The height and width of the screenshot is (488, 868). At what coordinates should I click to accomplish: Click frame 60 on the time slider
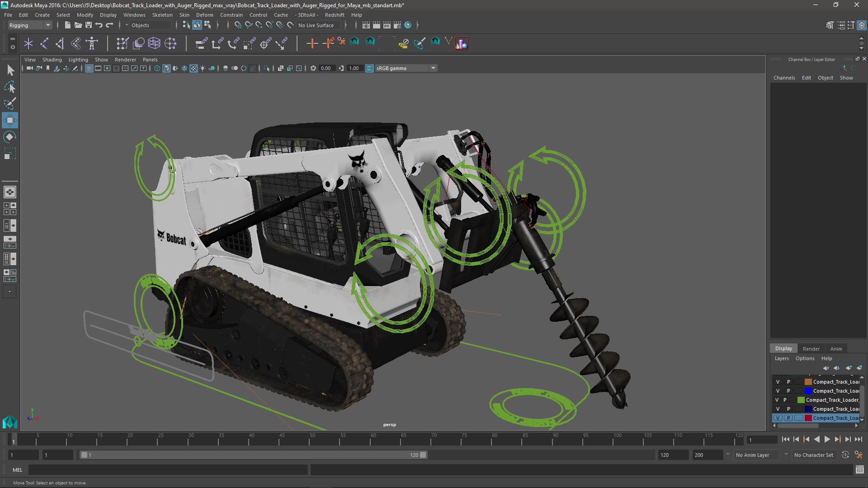pos(373,440)
